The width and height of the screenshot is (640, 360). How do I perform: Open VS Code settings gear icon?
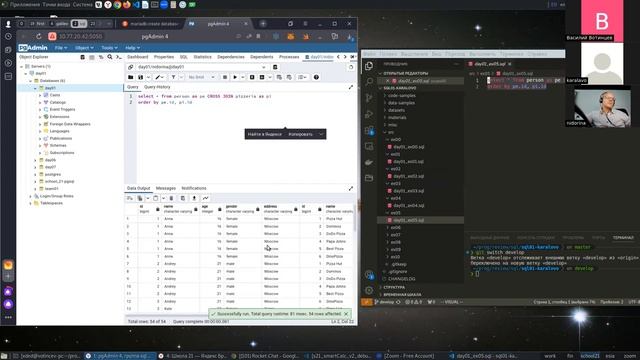point(369,290)
